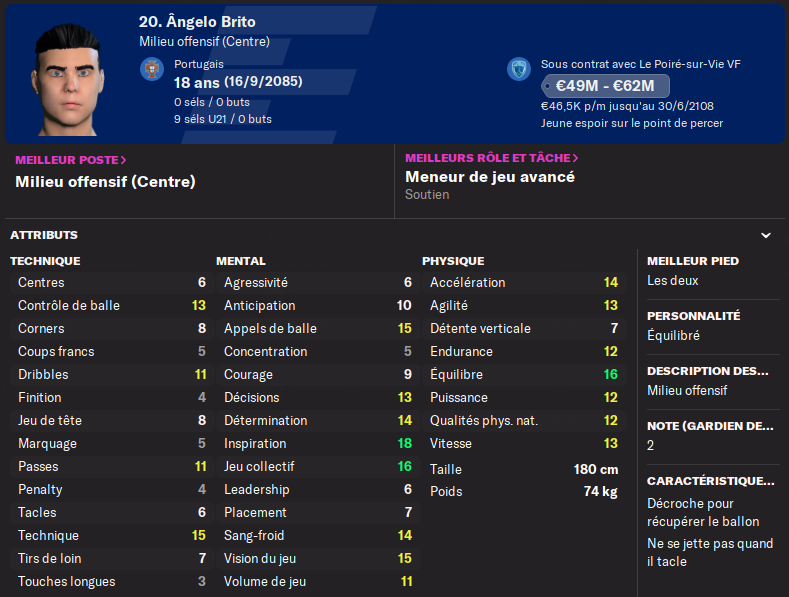Click the Mental column header
Viewport: 789px width, 597px height.
(x=240, y=261)
